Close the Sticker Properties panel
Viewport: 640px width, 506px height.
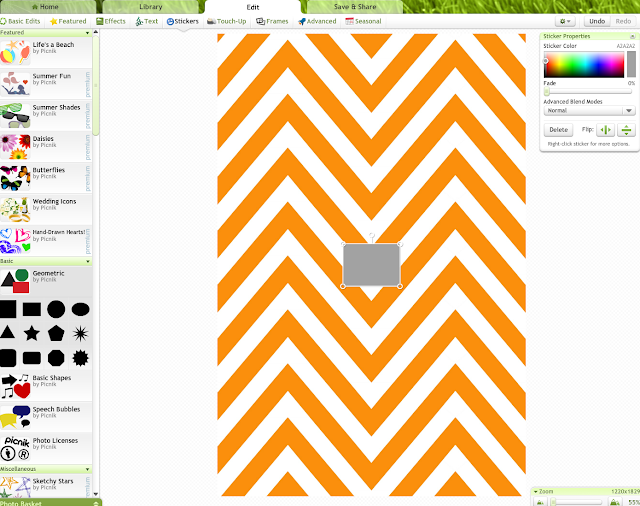[x=632, y=36]
